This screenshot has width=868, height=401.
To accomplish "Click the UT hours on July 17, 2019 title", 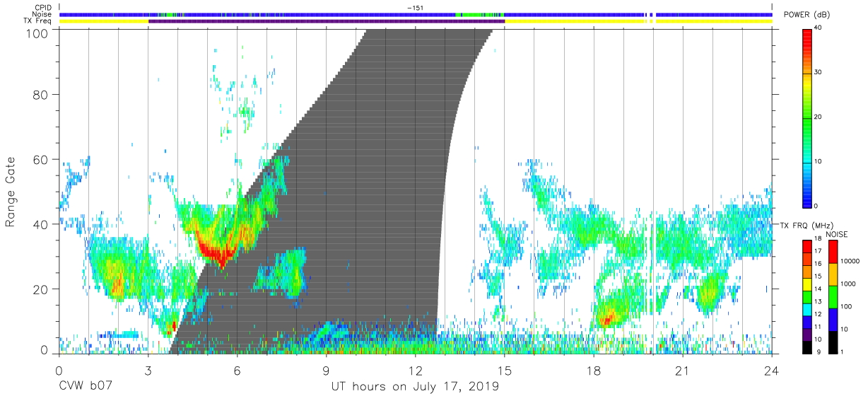I will click(x=415, y=386).
